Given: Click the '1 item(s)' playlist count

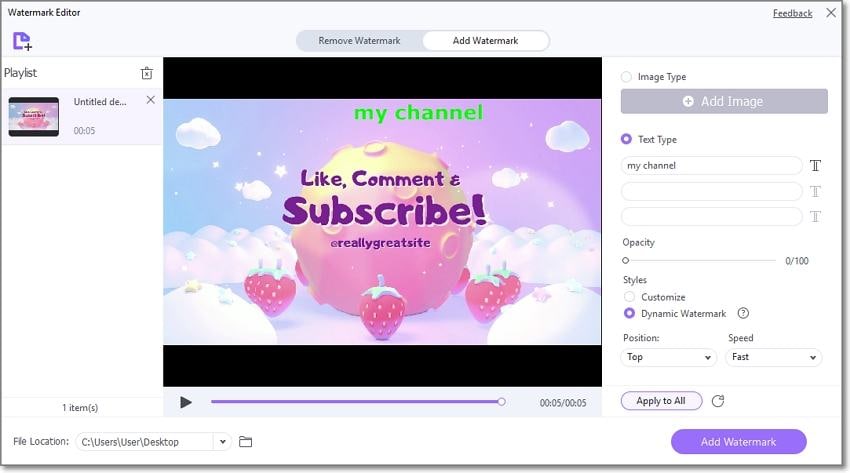Looking at the screenshot, I should tap(80, 407).
